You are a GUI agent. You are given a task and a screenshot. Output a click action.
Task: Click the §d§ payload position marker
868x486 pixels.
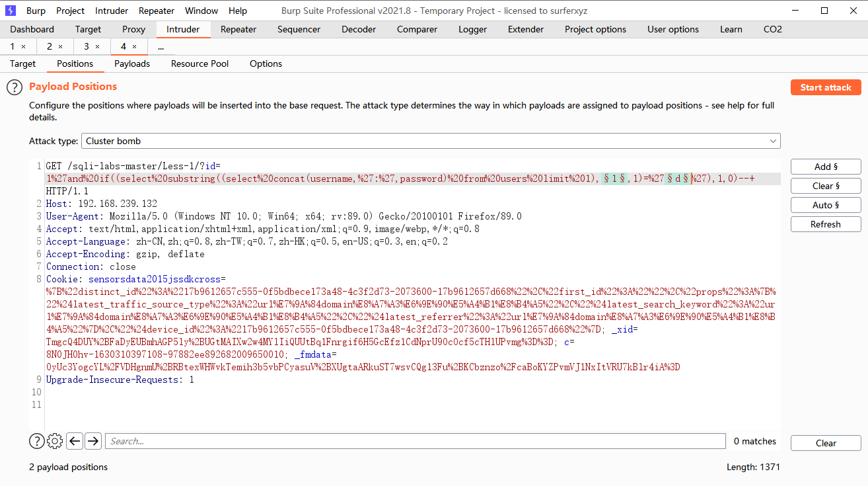point(678,179)
